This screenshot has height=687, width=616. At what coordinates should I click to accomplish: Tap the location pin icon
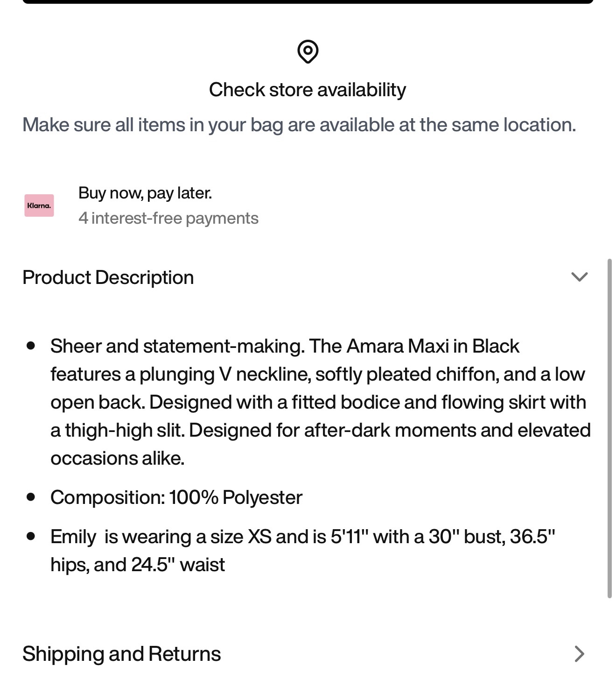tap(308, 51)
